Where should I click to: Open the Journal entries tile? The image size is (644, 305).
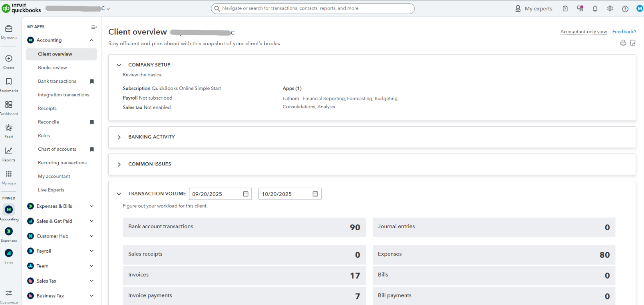click(x=494, y=227)
